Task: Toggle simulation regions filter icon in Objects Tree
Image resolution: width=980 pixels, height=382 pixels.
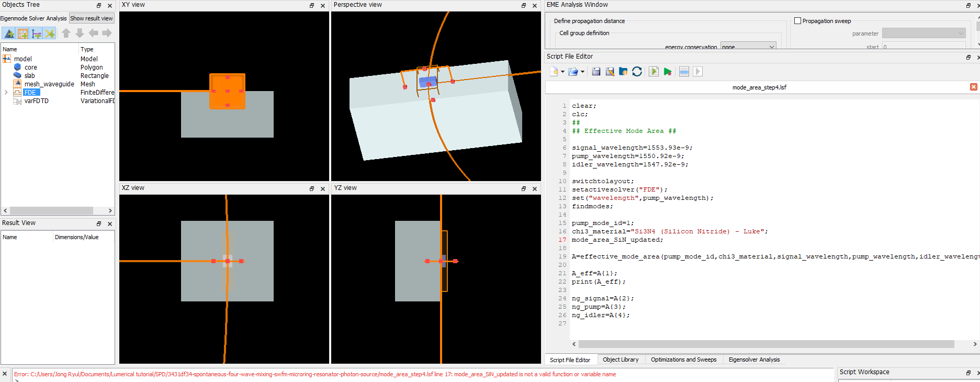Action: click(x=22, y=33)
